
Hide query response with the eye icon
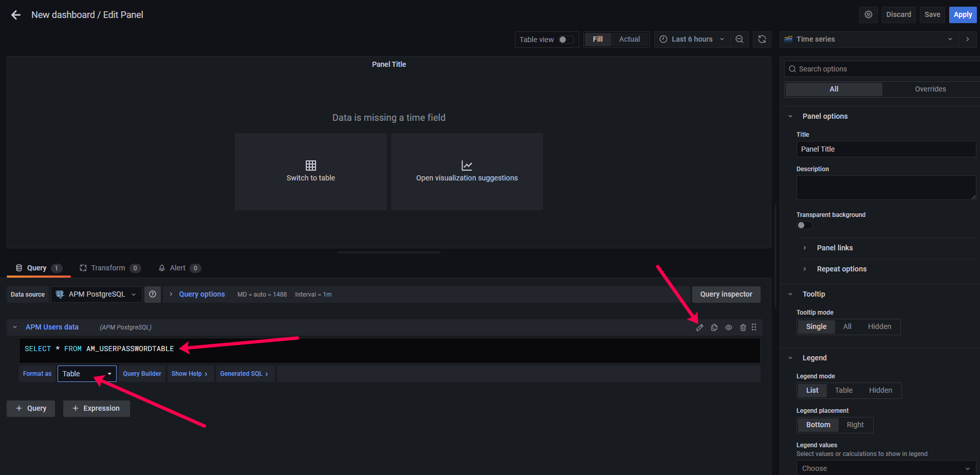(728, 327)
